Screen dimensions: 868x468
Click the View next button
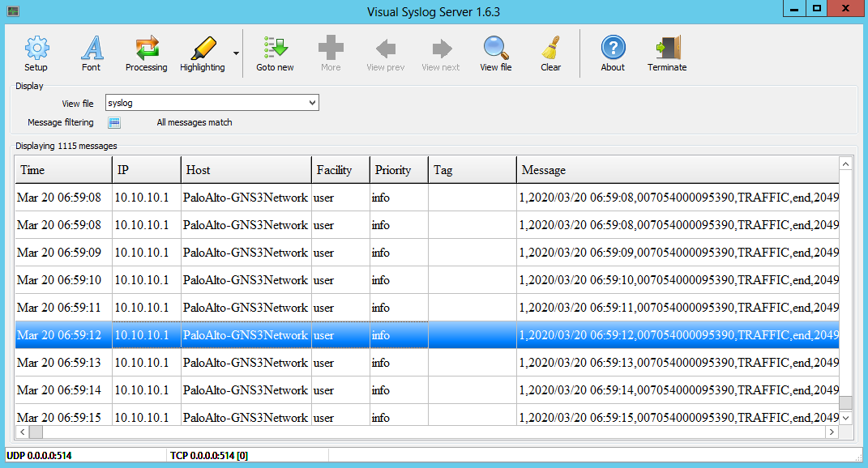(440, 53)
